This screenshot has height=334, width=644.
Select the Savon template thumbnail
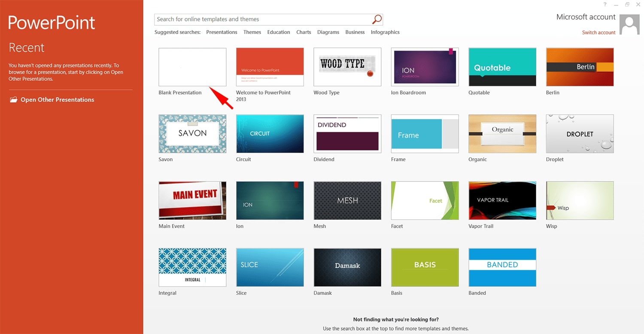[192, 134]
